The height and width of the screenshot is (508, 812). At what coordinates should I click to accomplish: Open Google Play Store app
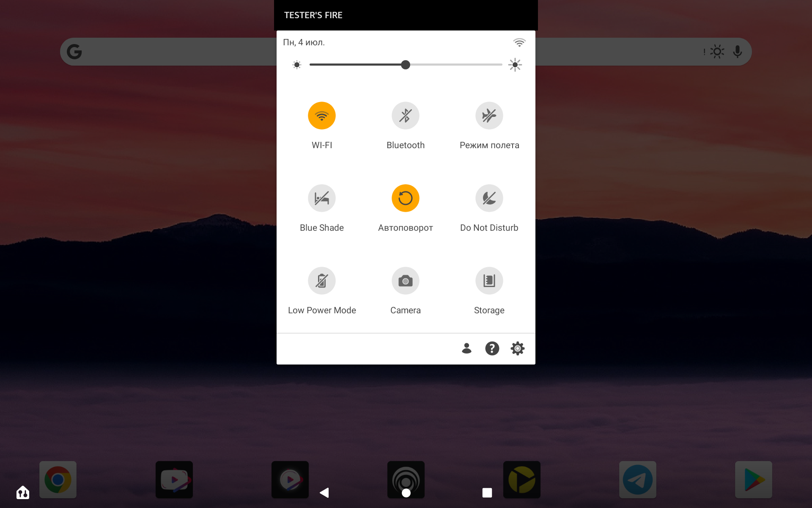(754, 480)
